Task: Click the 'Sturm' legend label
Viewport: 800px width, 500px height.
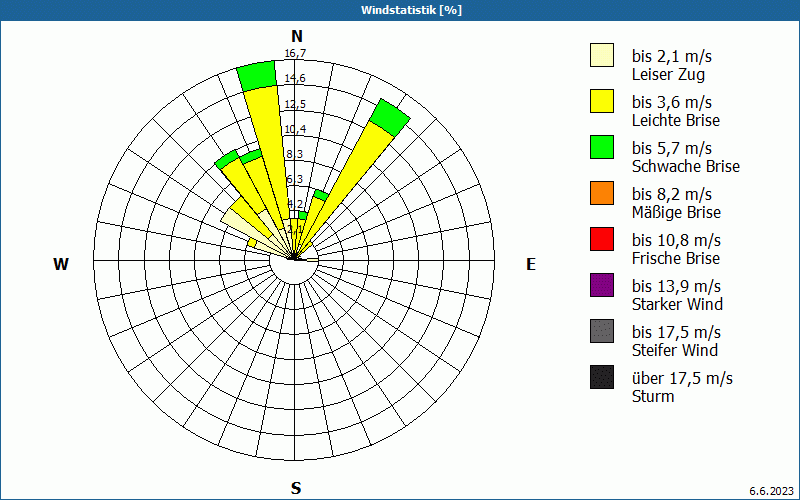Action: 653,396
